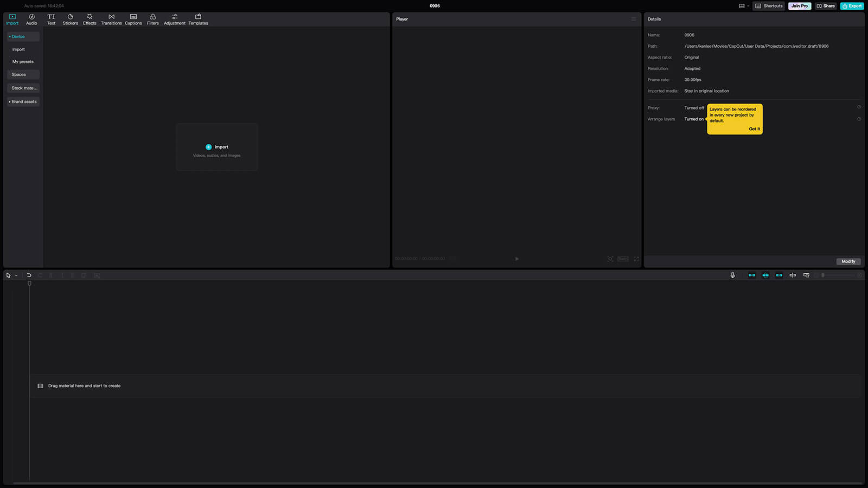Screen dimensions: 868x488
Task: Toggle auto snapping in timeline toolbar
Action: pos(765,275)
